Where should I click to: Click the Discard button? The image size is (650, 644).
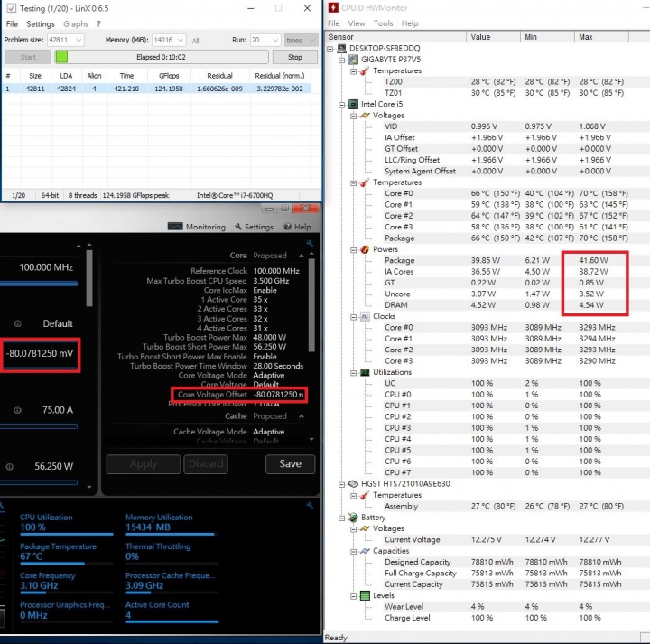[x=206, y=463]
